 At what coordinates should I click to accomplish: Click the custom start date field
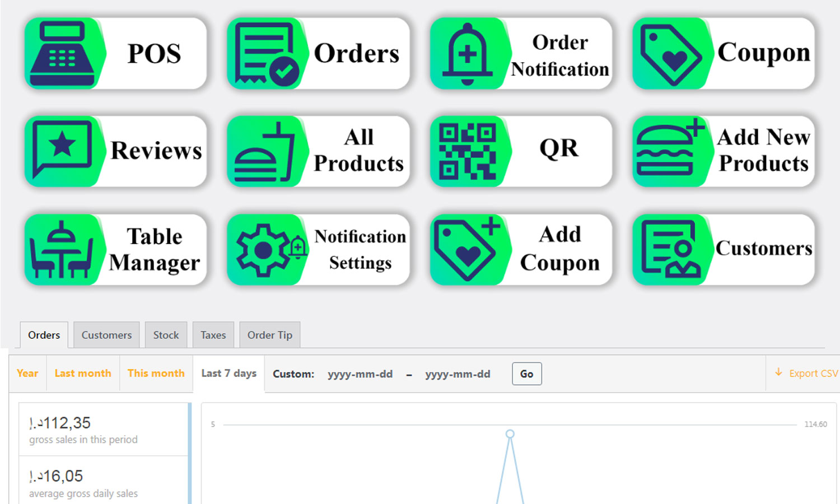click(x=360, y=374)
